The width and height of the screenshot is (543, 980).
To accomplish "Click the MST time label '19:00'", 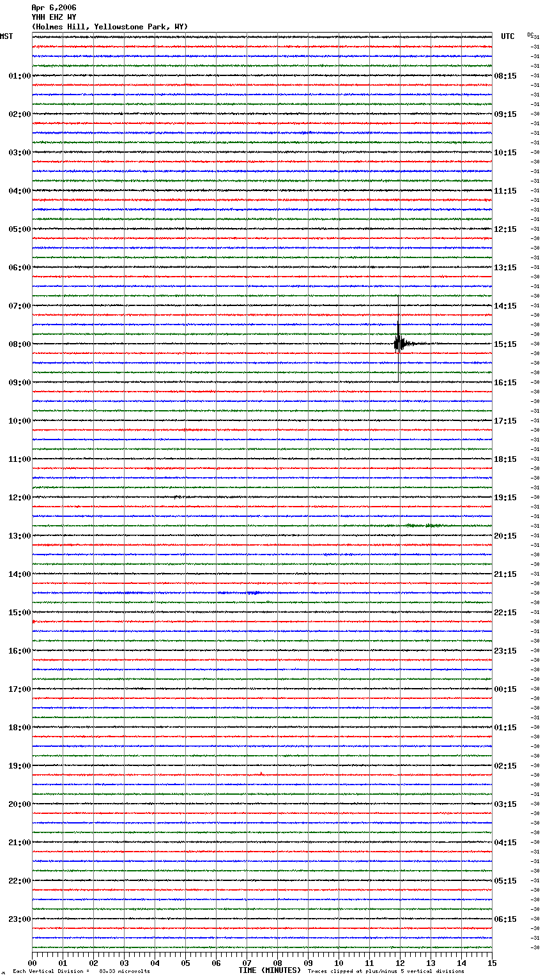I will (20, 766).
